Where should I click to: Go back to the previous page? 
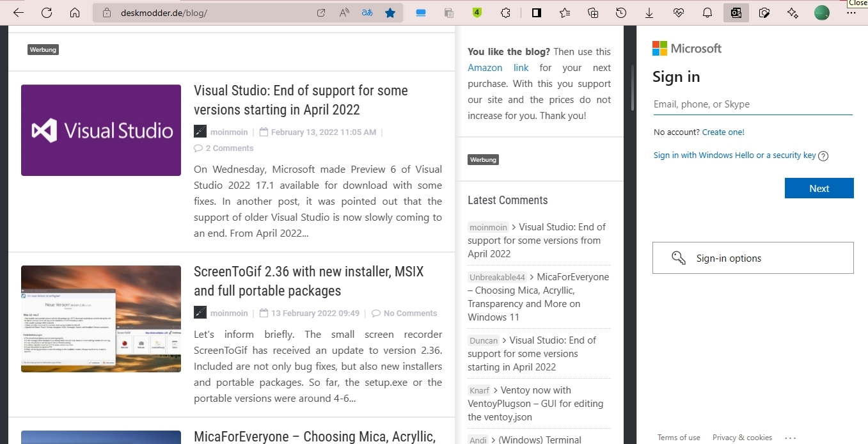[x=19, y=13]
